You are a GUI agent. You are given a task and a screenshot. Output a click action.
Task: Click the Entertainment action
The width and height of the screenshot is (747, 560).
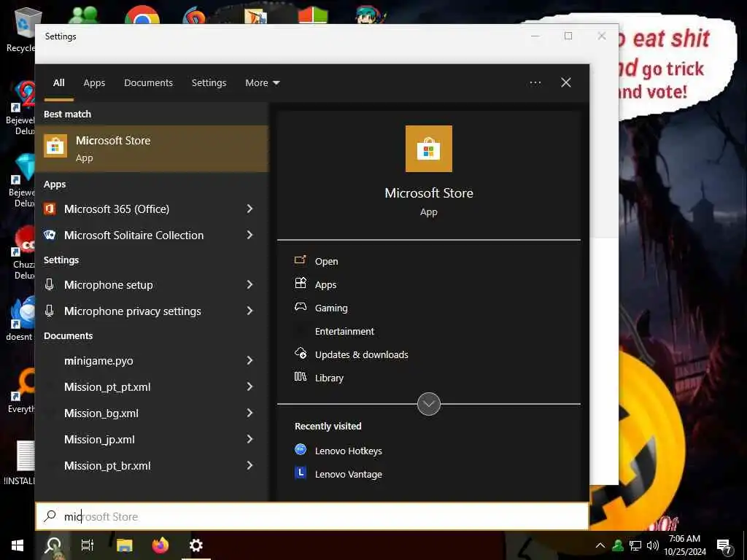(x=344, y=332)
